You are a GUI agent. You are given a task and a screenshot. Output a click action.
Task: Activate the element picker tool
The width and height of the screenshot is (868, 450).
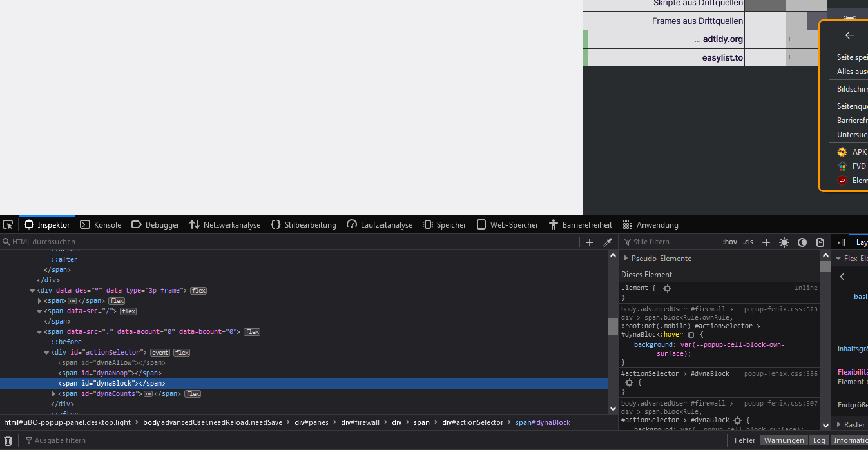[8, 225]
